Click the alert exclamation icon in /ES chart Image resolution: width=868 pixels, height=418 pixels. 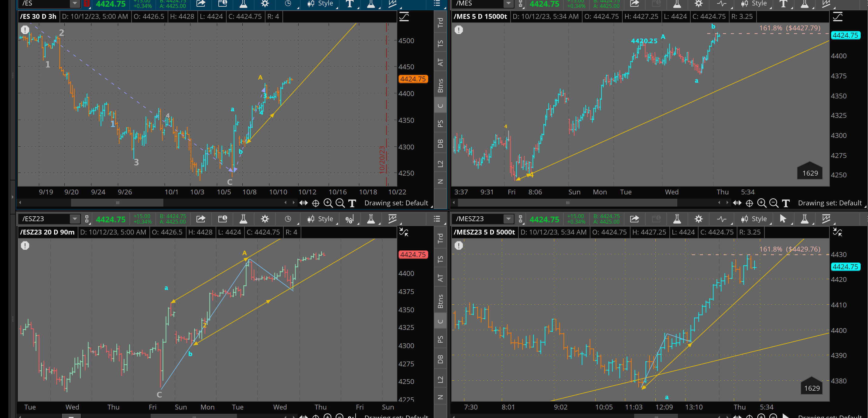(x=25, y=30)
